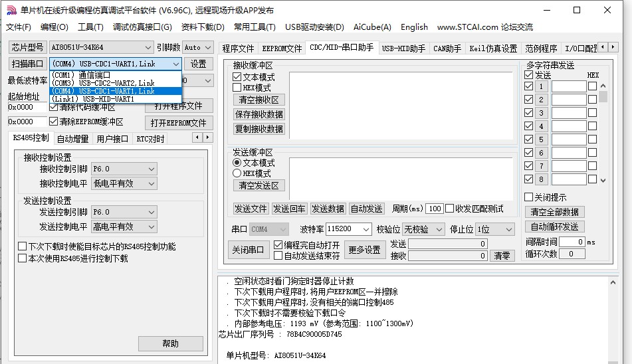Select 自动增量 tab

(72, 139)
